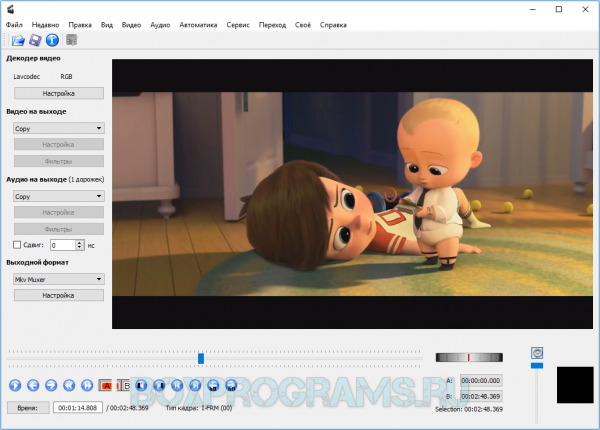Viewport: 600px width, 430px height.
Task: Search for the previous black frame
Action: [x=141, y=385]
